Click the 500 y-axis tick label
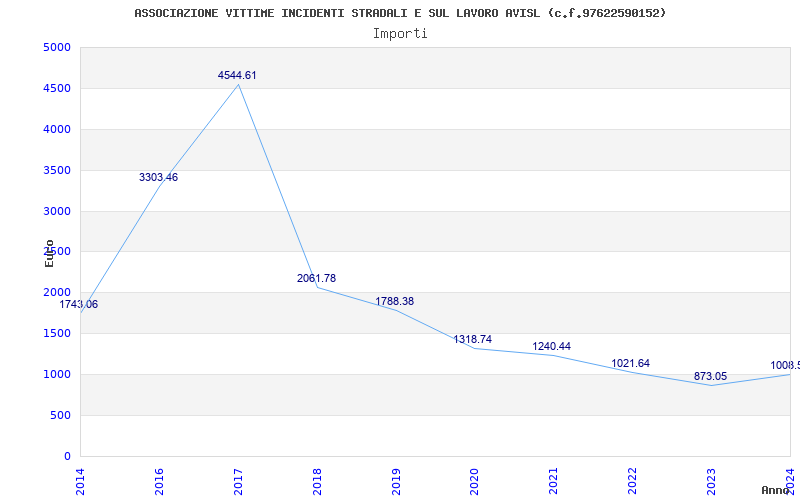This screenshot has width=800, height=500. click(60, 415)
